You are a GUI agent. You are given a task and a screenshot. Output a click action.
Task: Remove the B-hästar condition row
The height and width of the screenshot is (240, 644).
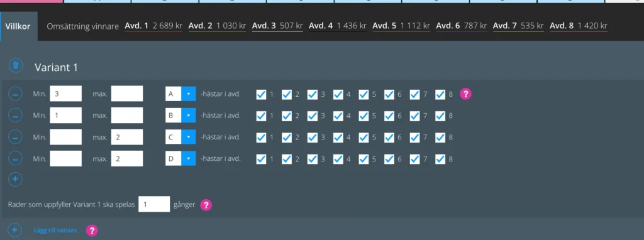[x=15, y=116]
